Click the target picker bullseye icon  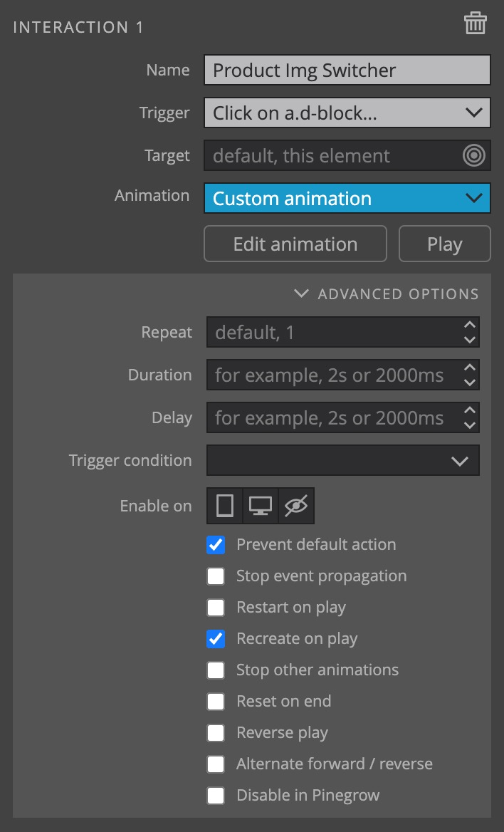pos(474,155)
